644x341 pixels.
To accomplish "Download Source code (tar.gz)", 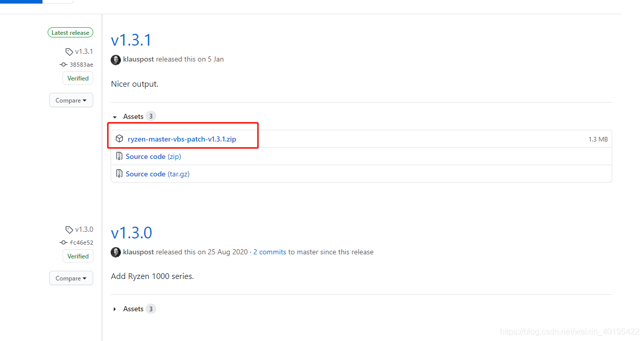I will click(x=158, y=174).
